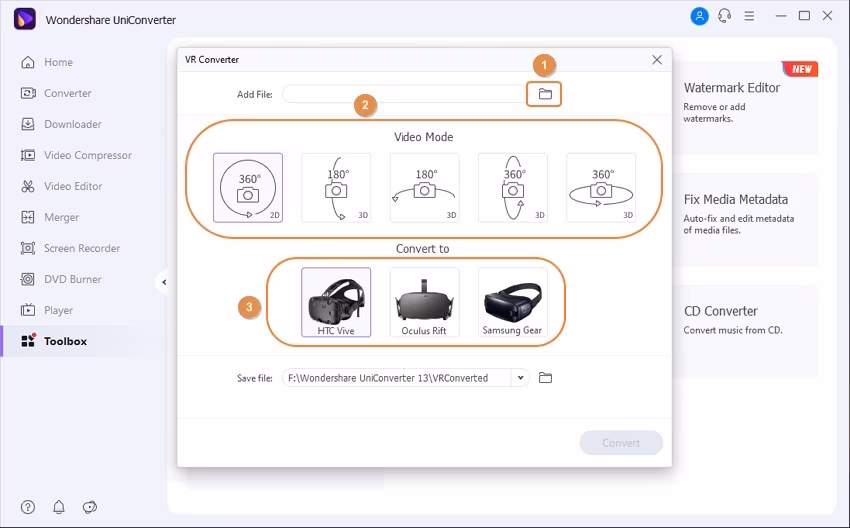
Task: Click the Wondershare UniConverter logo
Action: click(x=24, y=19)
